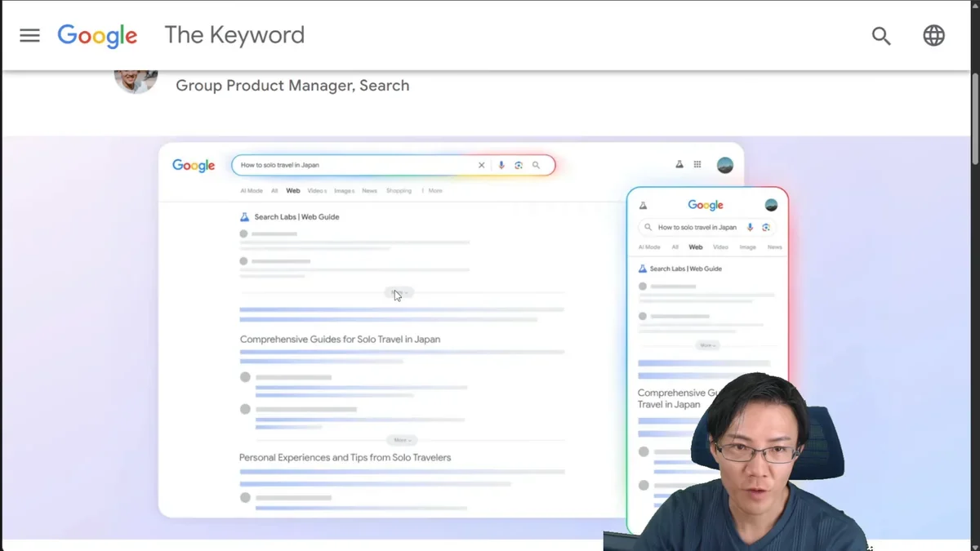
Task: Click the profile avatar in the phone mockup
Action: (771, 205)
